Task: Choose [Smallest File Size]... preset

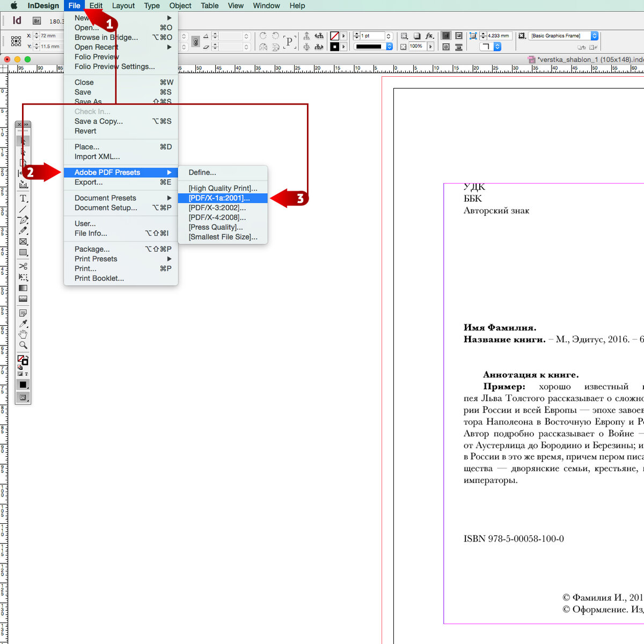Action: [x=223, y=237]
